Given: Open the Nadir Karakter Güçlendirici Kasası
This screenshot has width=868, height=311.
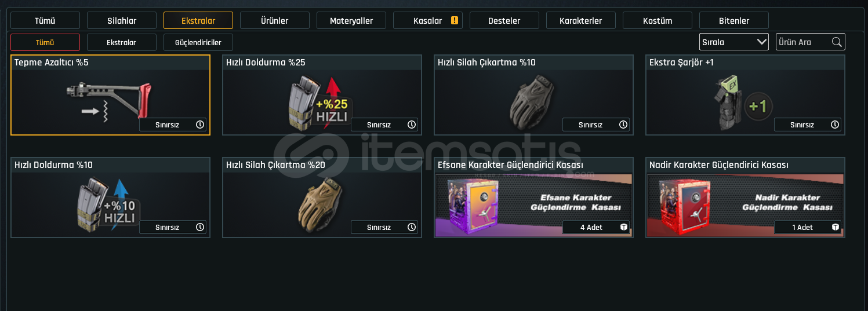Looking at the screenshot, I should click(x=745, y=197).
